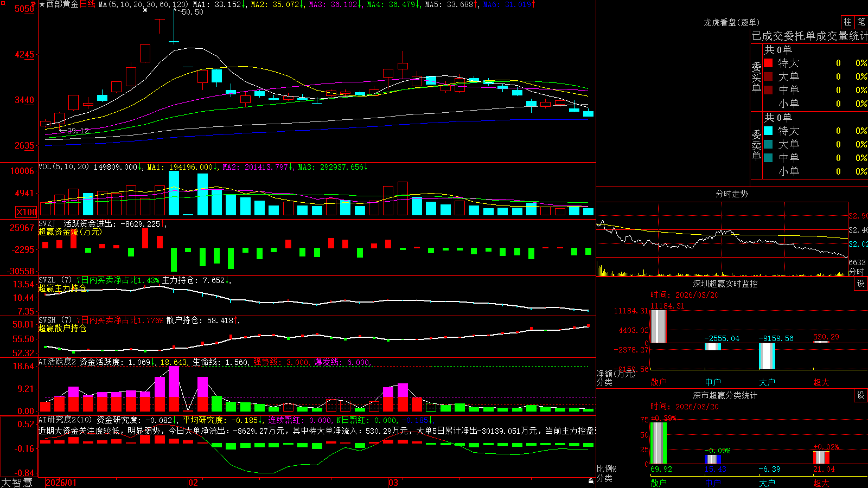Screen dimensions: 868x488
Task: Click the SVZJ indicator label
Action: (47, 223)
